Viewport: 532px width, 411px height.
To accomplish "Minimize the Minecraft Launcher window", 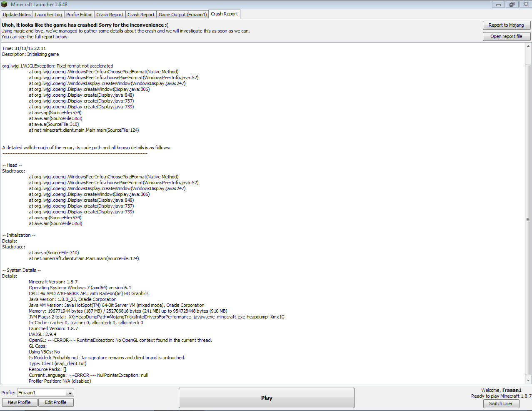I will (498, 5).
